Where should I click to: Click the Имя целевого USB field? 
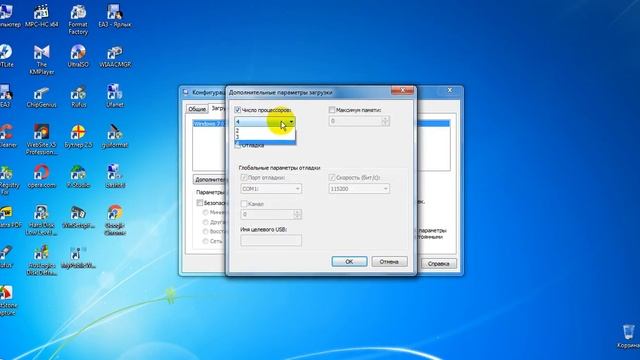(x=271, y=240)
